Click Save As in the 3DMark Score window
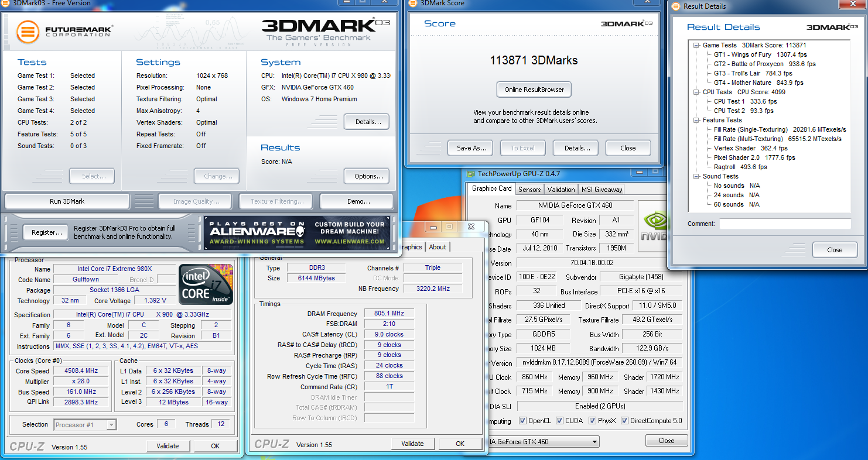The image size is (868, 460). click(470, 148)
